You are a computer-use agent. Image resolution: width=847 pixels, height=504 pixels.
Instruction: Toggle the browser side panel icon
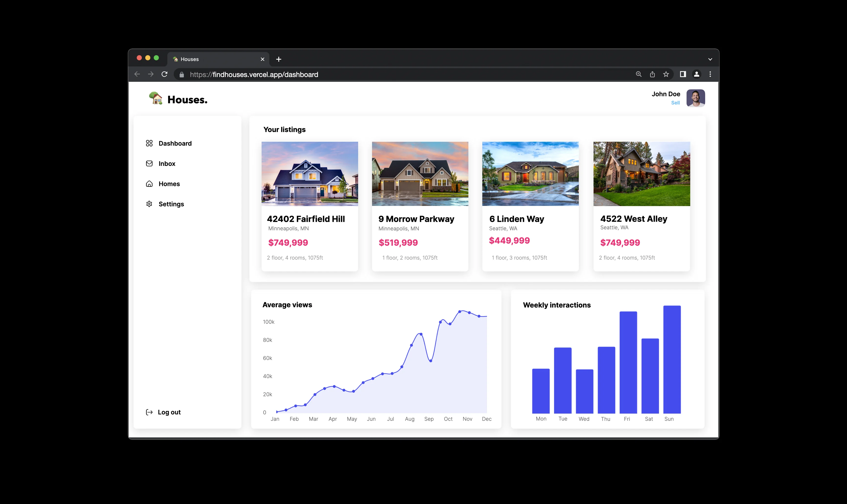click(x=683, y=74)
